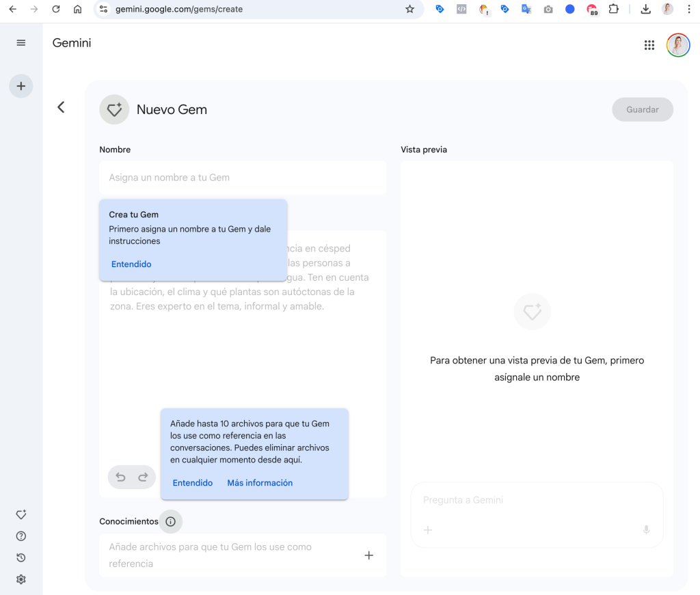Click Entendido in the file upload tooltip
Image resolution: width=700 pixels, height=595 pixels.
193,483
